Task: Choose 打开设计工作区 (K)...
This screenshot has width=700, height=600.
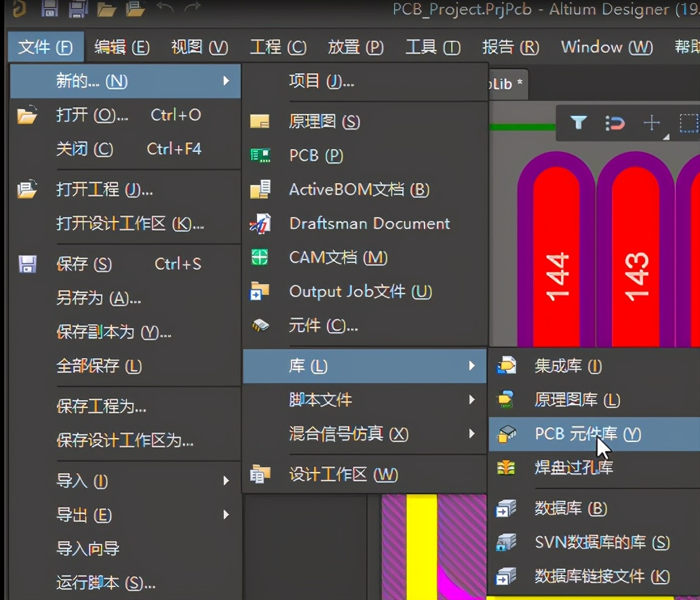Action: 125,224
